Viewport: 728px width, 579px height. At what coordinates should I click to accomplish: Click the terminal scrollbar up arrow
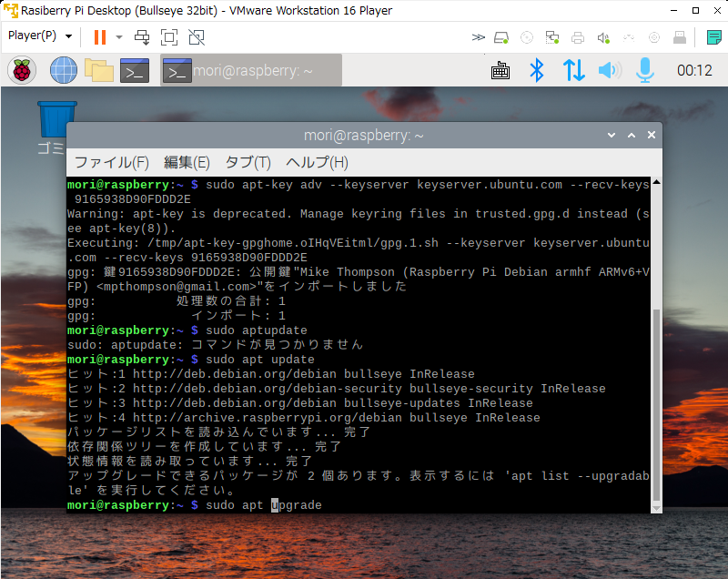[656, 182]
